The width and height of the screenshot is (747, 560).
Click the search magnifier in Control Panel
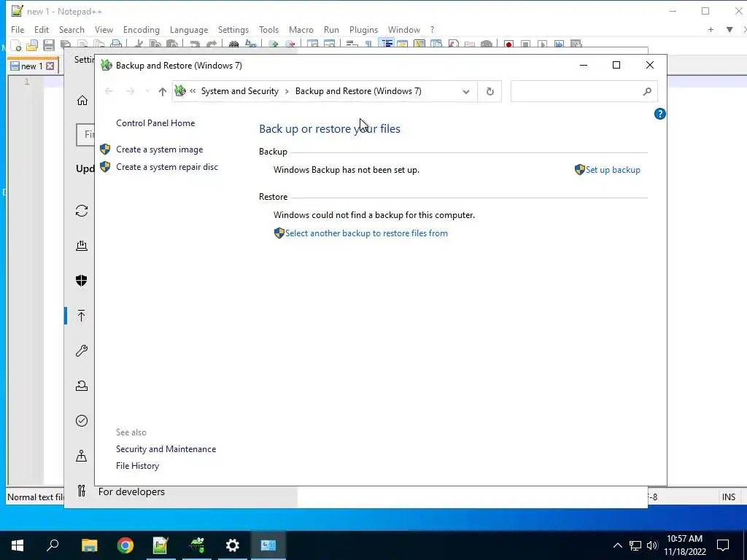click(647, 91)
